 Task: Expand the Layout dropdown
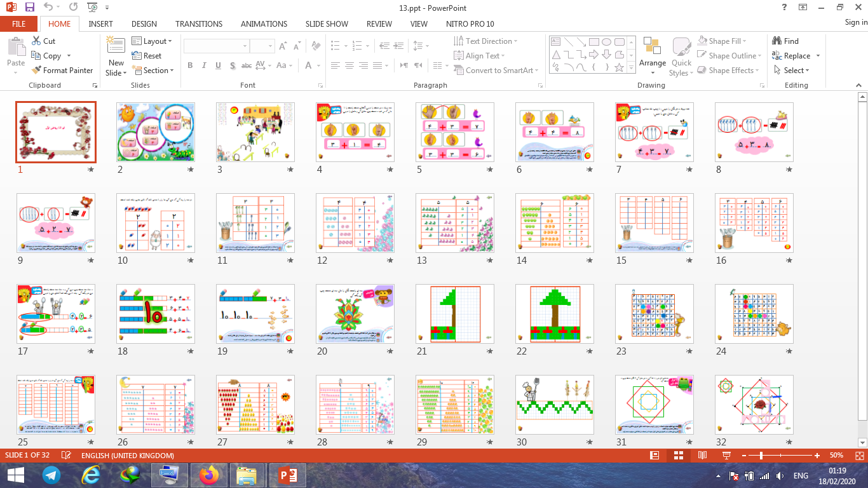[x=153, y=41]
